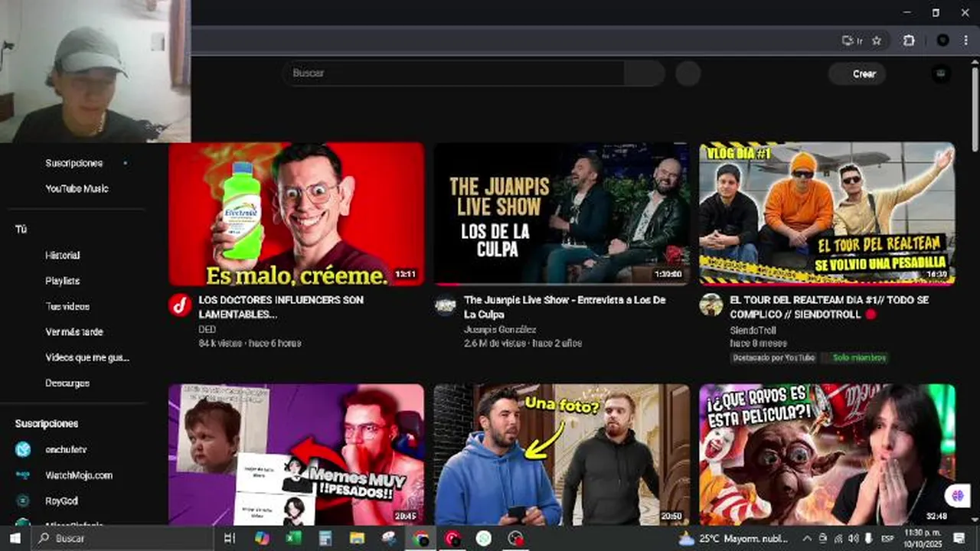This screenshot has width=980, height=551.
Task: Play the 'El Tour del Realteam' vlog thumbnail
Action: 827,214
